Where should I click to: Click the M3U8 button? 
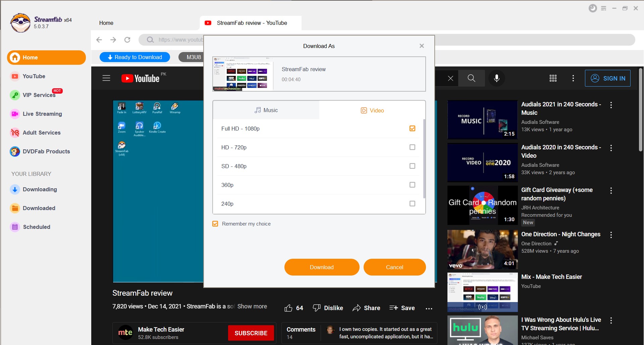(x=191, y=57)
